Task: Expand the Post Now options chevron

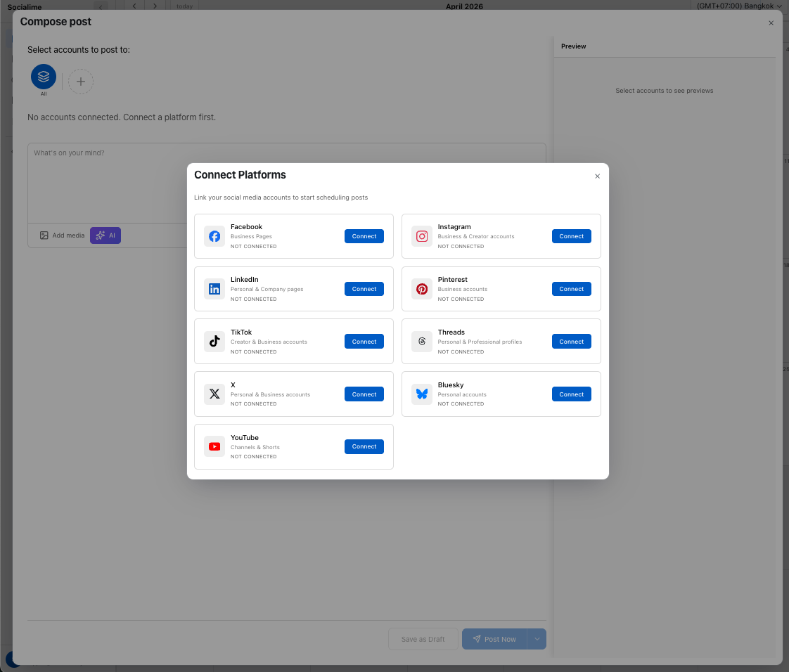Action: coord(536,639)
